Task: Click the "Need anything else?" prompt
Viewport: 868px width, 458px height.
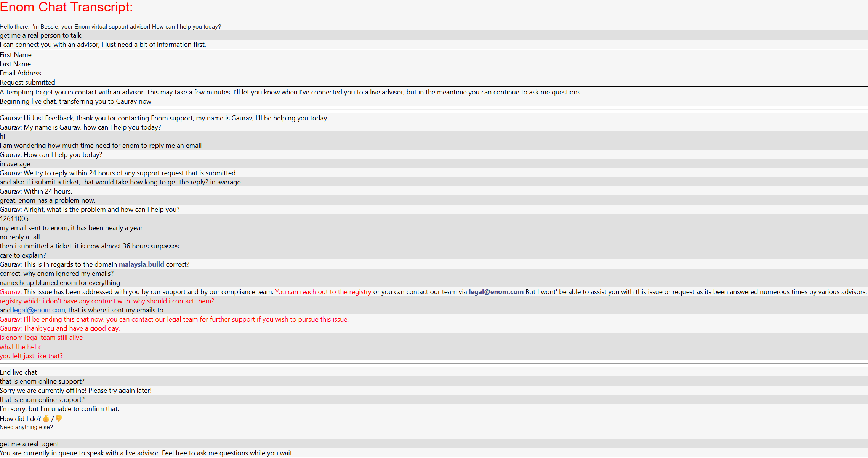Action: click(x=27, y=427)
